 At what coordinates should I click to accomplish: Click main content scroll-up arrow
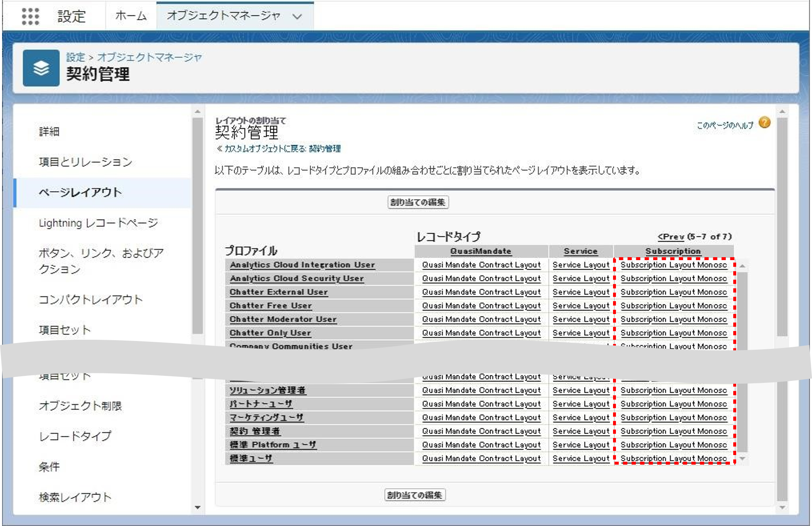click(x=782, y=112)
